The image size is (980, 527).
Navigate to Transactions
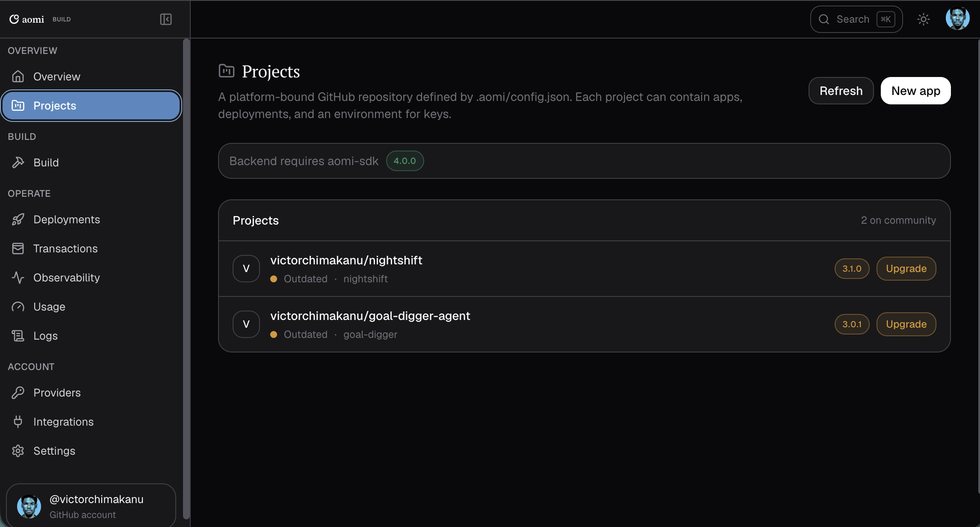[92, 249]
